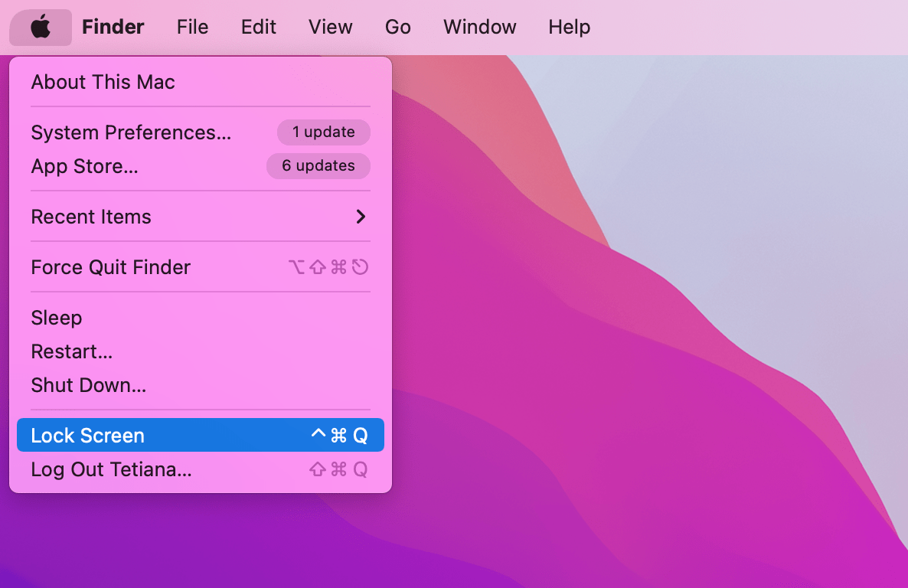Open the File menu
The height and width of the screenshot is (588, 908).
click(x=191, y=27)
